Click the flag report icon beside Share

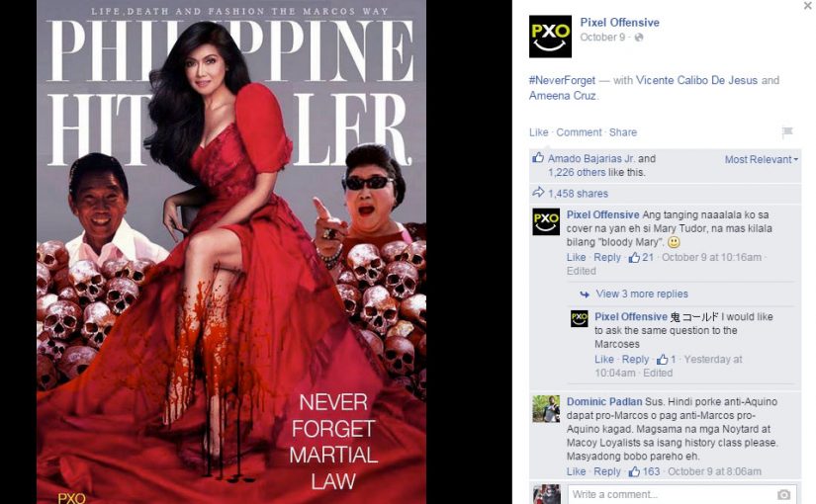[787, 132]
